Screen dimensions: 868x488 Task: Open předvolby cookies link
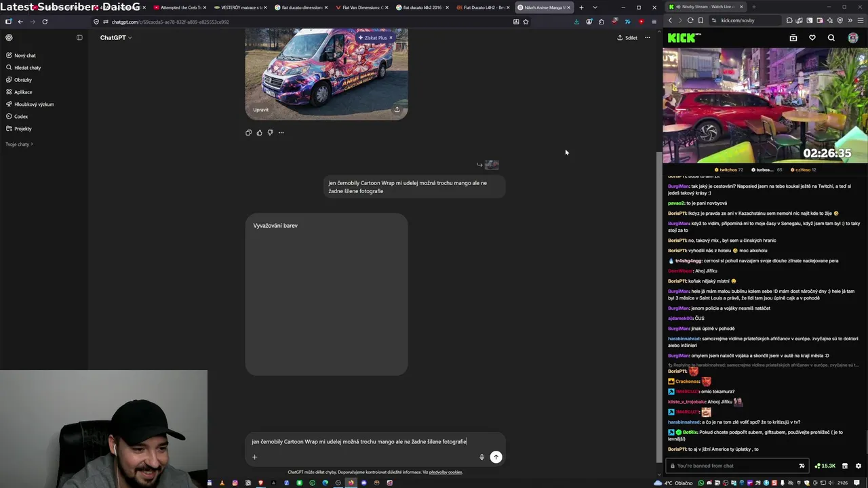point(445,472)
